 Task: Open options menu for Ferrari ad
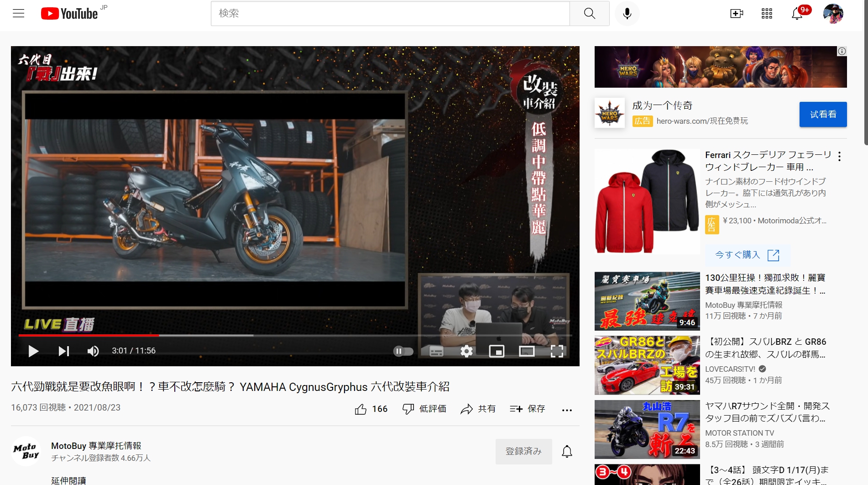(x=839, y=157)
